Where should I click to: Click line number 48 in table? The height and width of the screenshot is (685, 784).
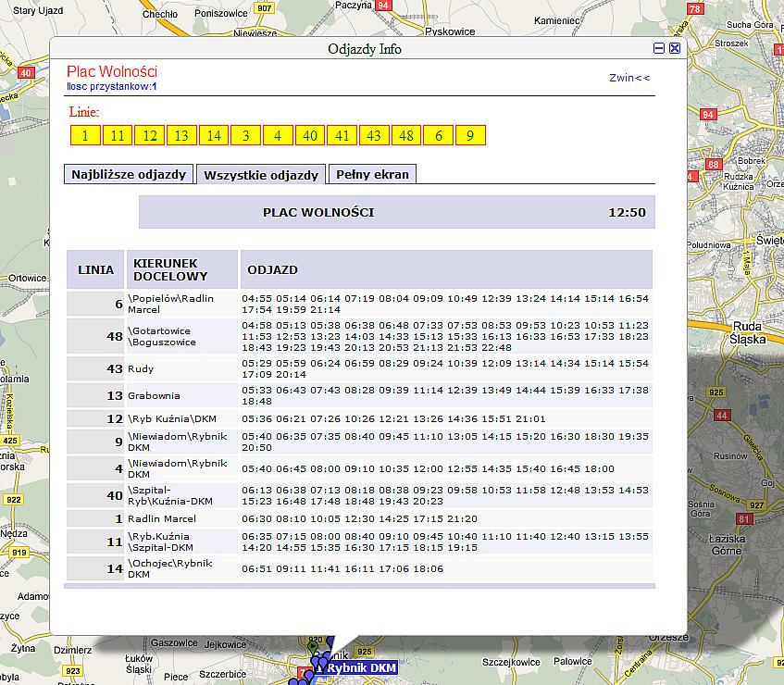(115, 336)
